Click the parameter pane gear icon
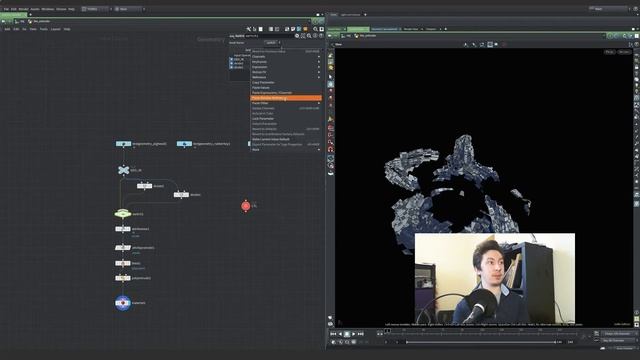The height and width of the screenshot is (360, 640). click(297, 36)
